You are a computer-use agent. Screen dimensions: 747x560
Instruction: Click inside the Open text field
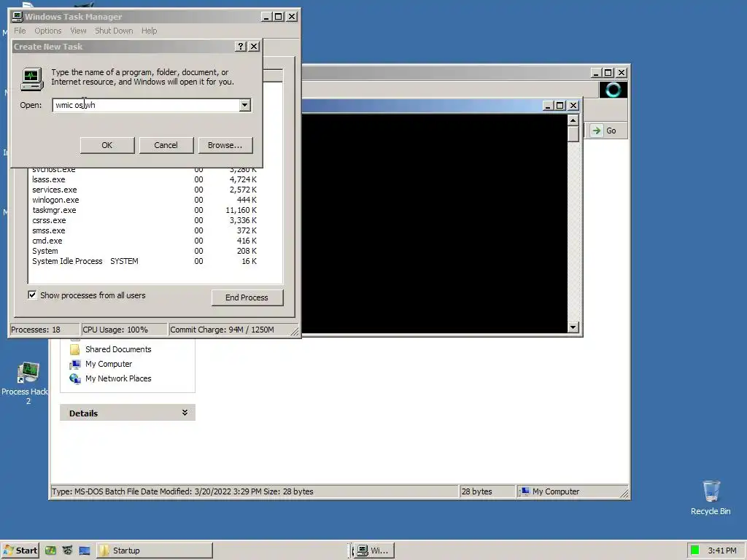point(146,105)
